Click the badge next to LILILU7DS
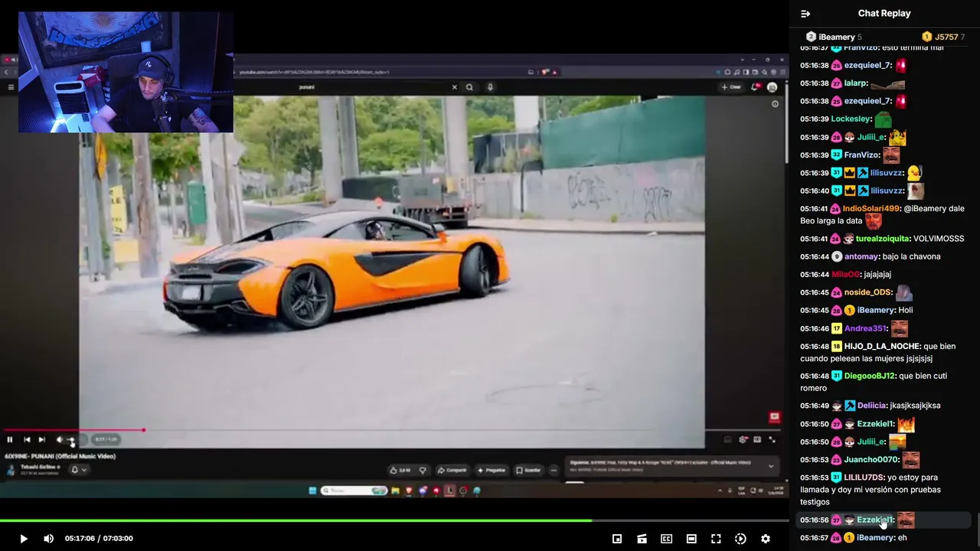Screen dimensions: 980x551 tap(837, 478)
